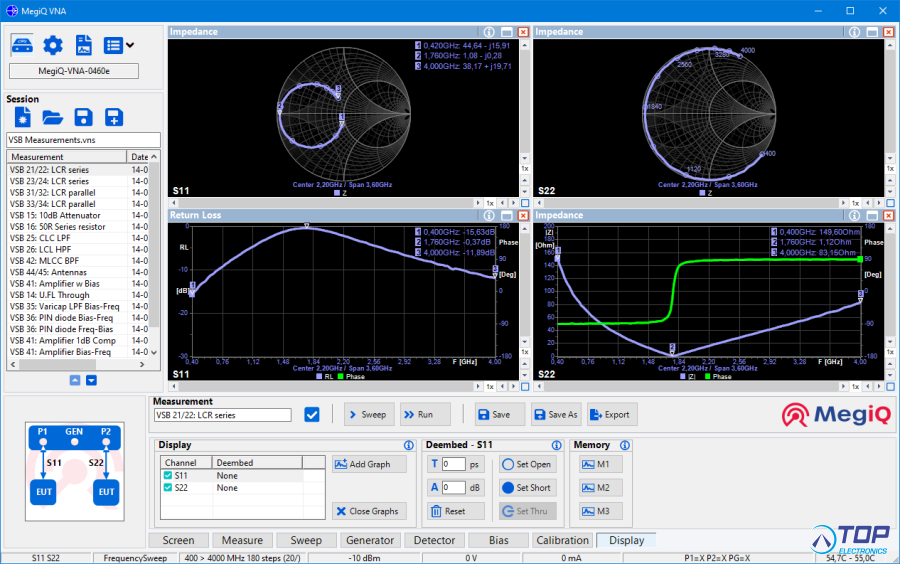Image resolution: width=900 pixels, height=564 pixels.
Task: Open Memory panel info icon
Action: 625,445
